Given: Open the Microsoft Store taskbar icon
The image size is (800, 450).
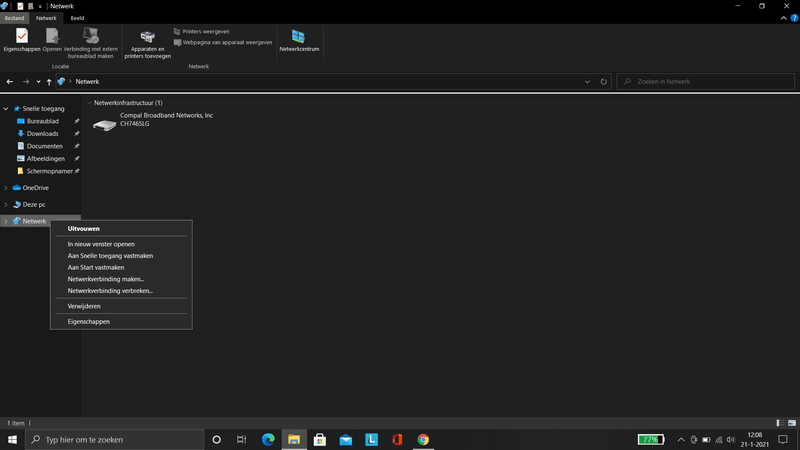Looking at the screenshot, I should click(320, 439).
